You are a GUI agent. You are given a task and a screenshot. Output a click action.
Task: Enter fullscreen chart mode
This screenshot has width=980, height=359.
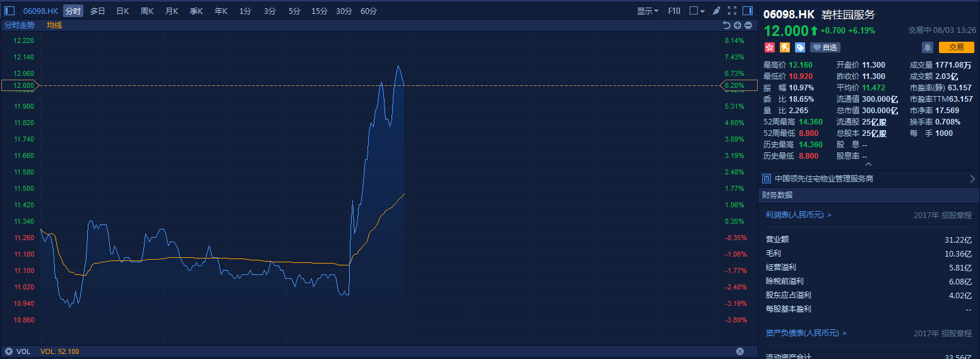pos(732,11)
